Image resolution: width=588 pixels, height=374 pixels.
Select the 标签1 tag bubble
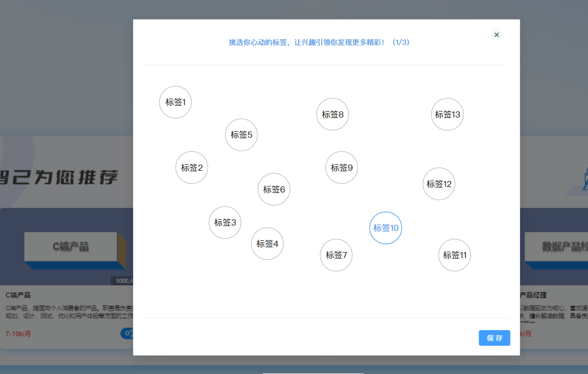click(x=175, y=102)
